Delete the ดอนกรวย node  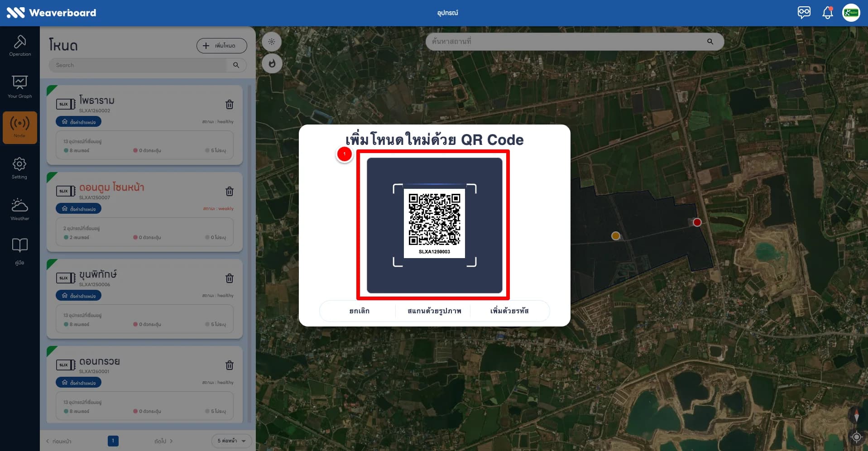230,365
